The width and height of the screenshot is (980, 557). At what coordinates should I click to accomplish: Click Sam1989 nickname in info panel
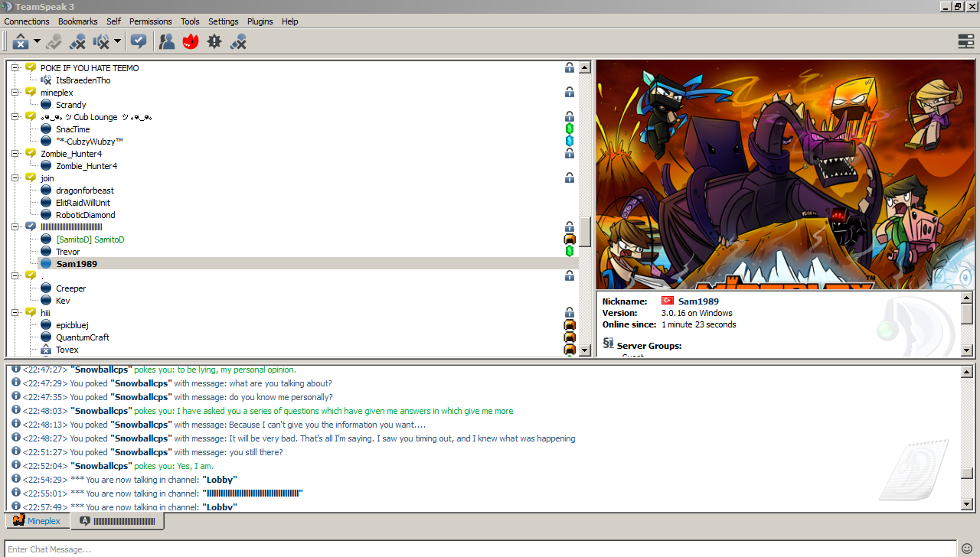698,301
